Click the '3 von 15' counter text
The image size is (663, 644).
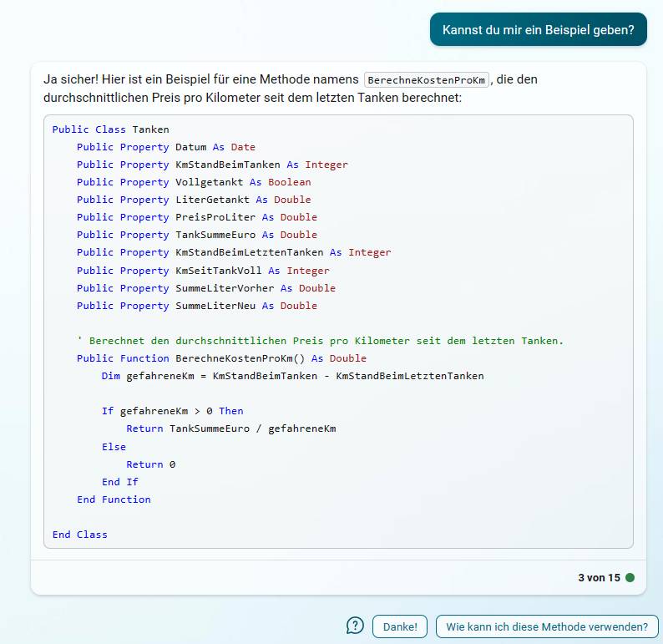click(x=599, y=578)
